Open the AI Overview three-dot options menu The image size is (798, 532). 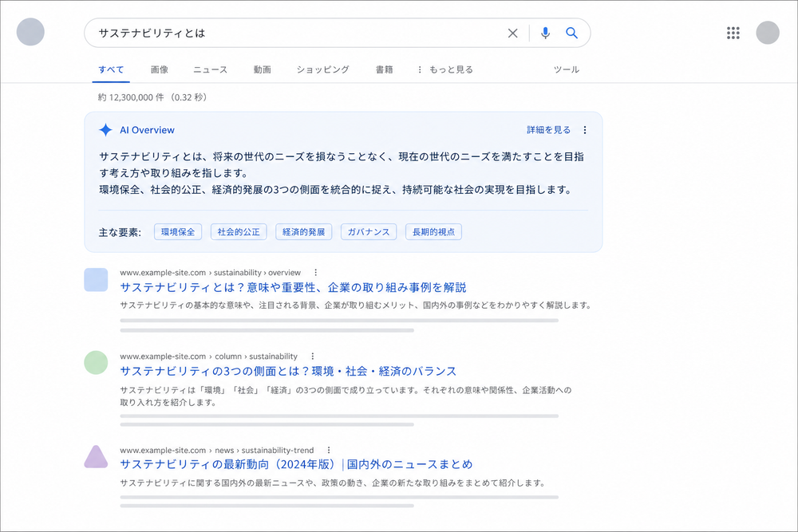pyautogui.click(x=585, y=130)
